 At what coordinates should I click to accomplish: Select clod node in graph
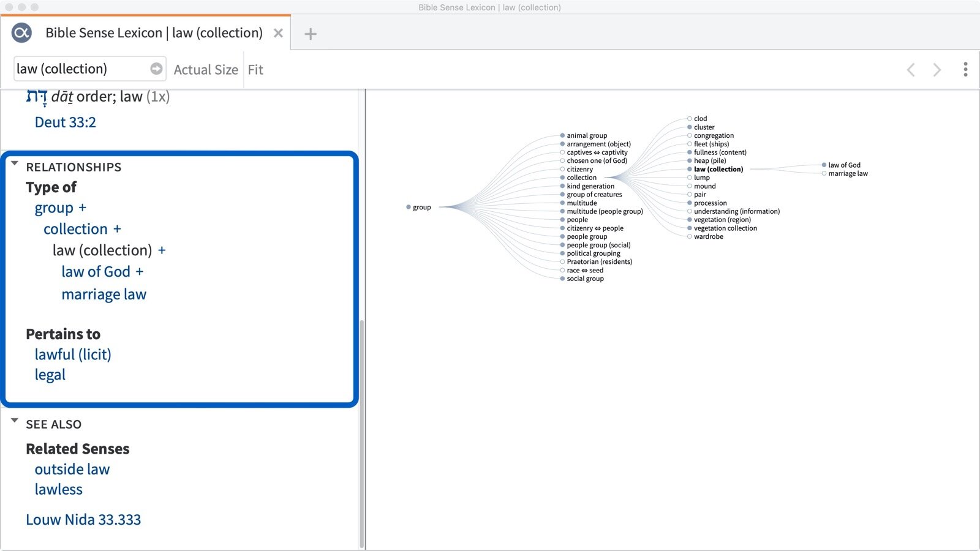(697, 119)
